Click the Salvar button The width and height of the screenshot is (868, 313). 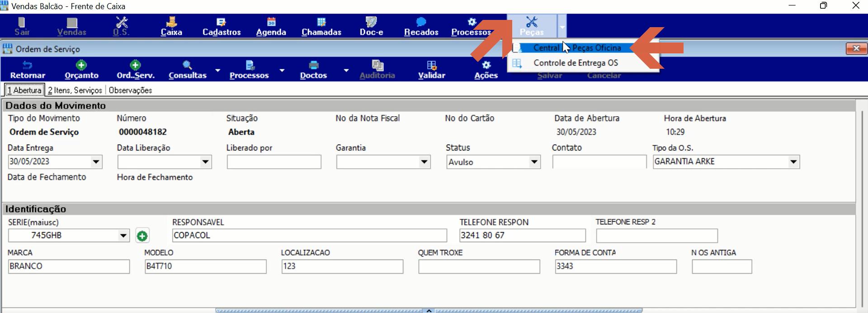[550, 76]
